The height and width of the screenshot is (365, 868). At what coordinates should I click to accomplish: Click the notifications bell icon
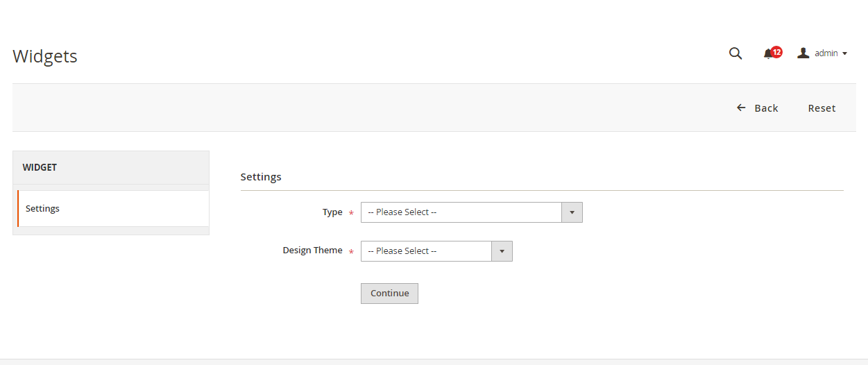(768, 54)
